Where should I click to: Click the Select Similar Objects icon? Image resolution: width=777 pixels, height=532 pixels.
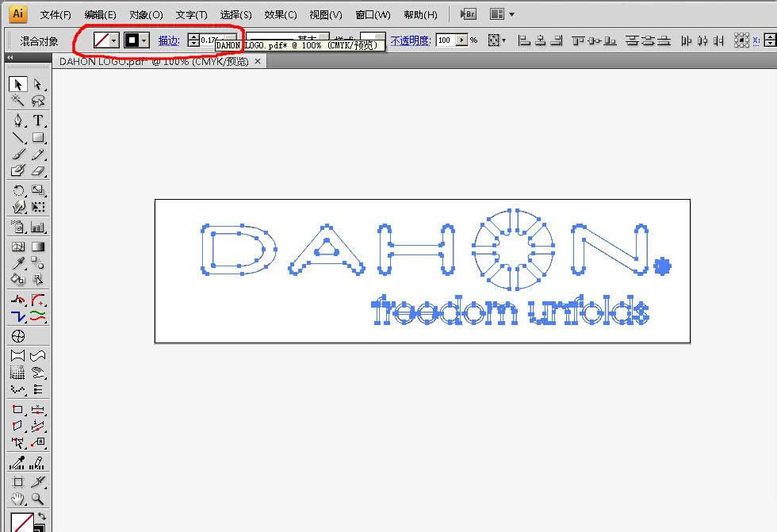click(x=493, y=40)
